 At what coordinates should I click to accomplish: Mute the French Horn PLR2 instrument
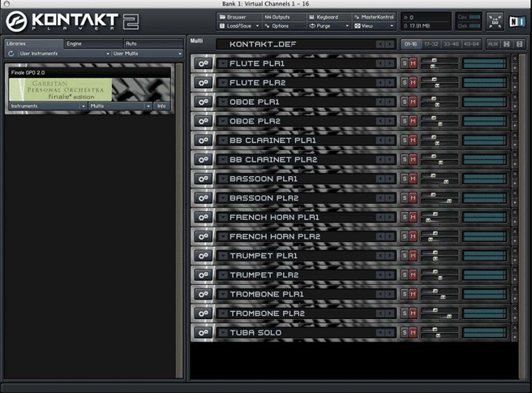point(413,236)
